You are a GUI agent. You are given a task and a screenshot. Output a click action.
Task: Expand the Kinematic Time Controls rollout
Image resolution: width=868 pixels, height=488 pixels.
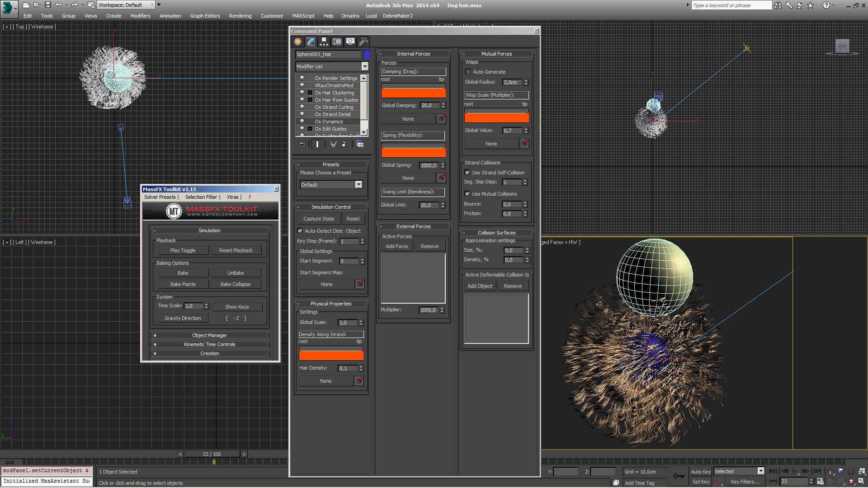pos(210,344)
